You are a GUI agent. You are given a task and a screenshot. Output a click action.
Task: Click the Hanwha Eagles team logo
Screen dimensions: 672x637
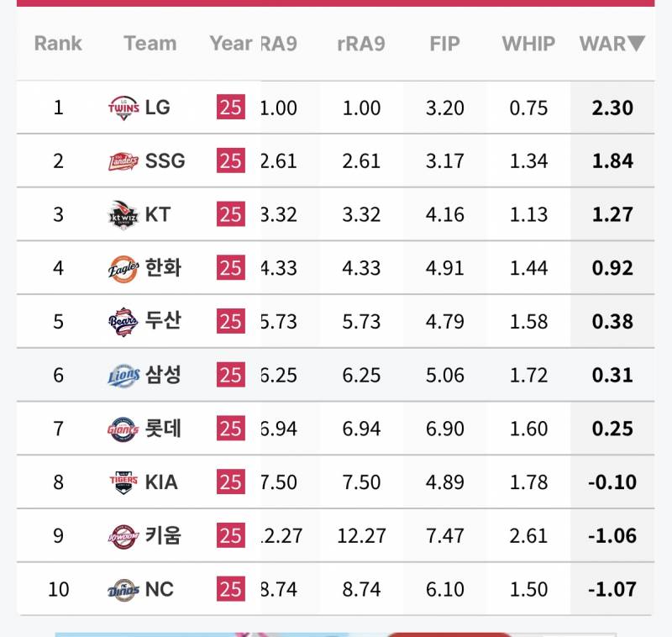click(123, 269)
